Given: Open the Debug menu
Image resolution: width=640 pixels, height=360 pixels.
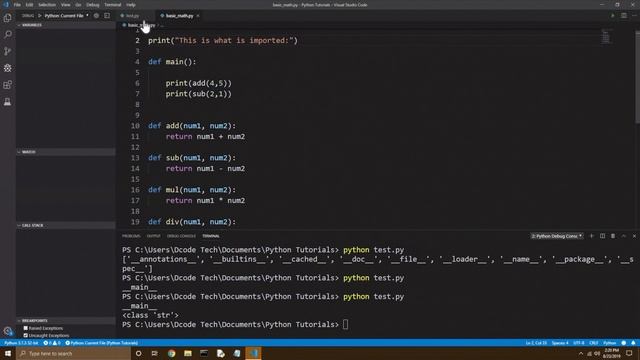Looking at the screenshot, I should 93,5.
